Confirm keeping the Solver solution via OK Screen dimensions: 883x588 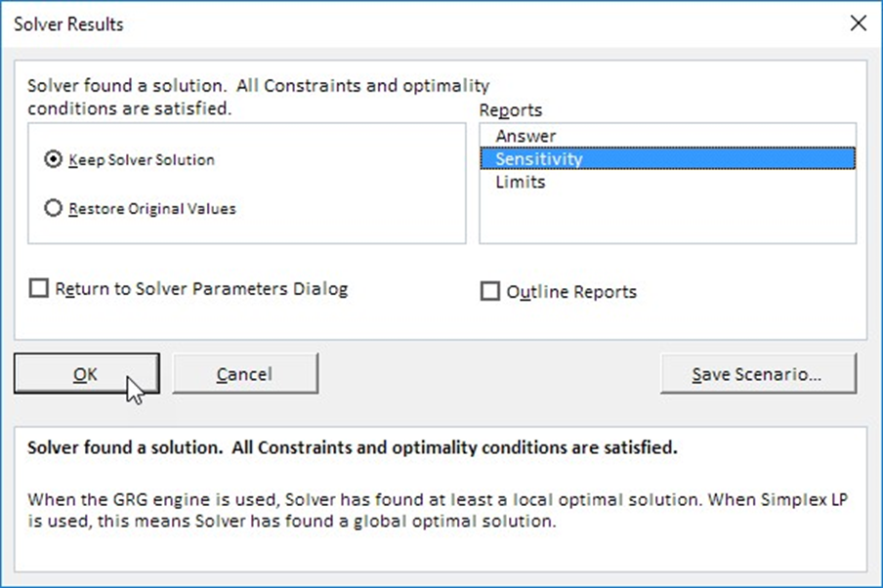(x=87, y=373)
